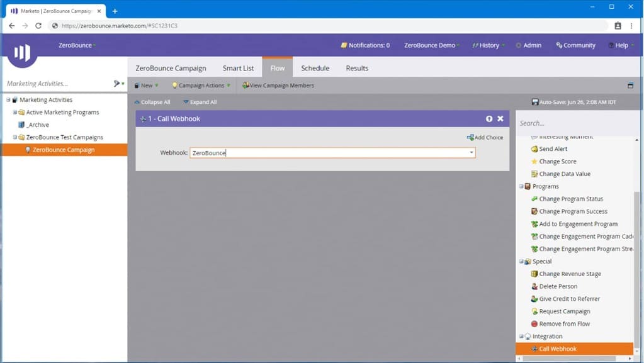Open browser three-dot menu
This screenshot has height=363, width=644.
[x=631, y=25]
